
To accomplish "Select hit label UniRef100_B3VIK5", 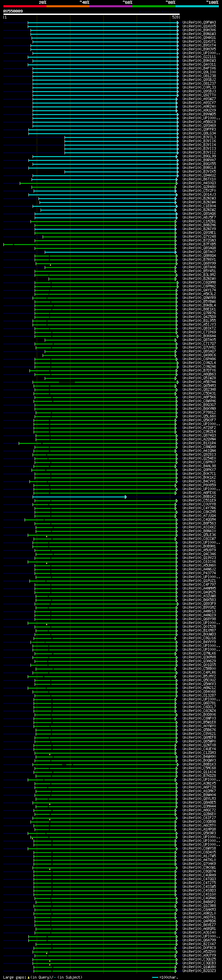I will [x=199, y=172].
